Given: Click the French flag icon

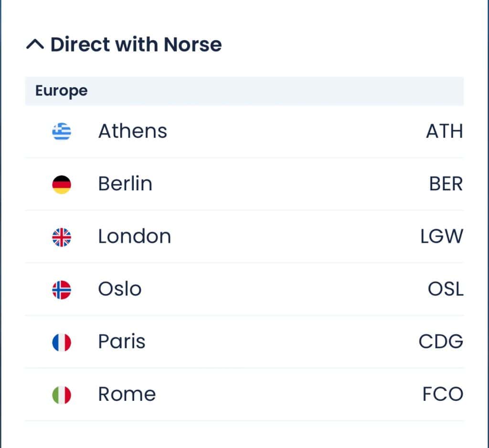Looking at the screenshot, I should tap(62, 342).
